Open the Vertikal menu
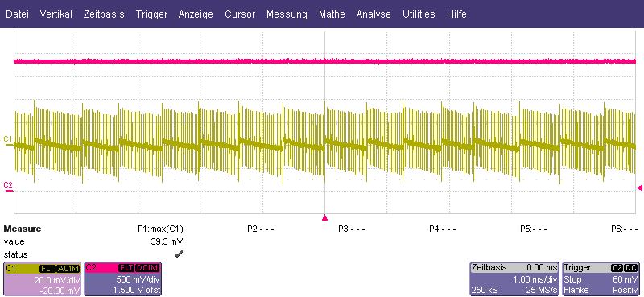The image size is (644, 297). tap(56, 14)
